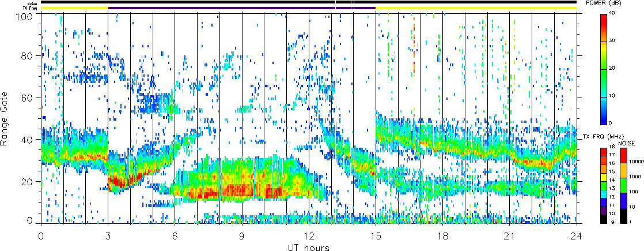Click UT hours tick label 6
The width and height of the screenshot is (644, 251).
pos(175,236)
